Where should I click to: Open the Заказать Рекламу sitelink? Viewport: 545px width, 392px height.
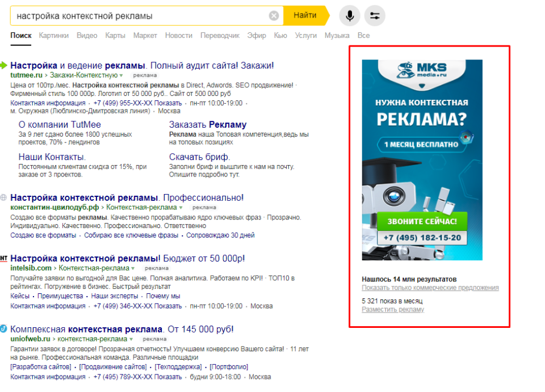tap(208, 125)
